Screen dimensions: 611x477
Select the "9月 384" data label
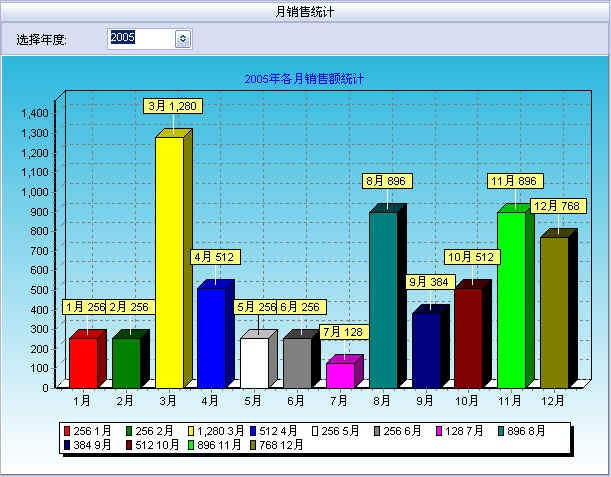(431, 282)
